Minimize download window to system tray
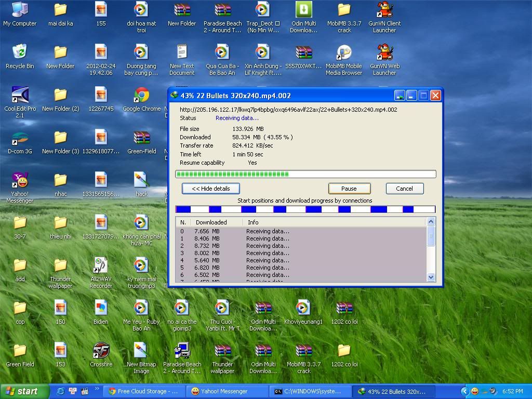532x399 pixels. [x=400, y=96]
